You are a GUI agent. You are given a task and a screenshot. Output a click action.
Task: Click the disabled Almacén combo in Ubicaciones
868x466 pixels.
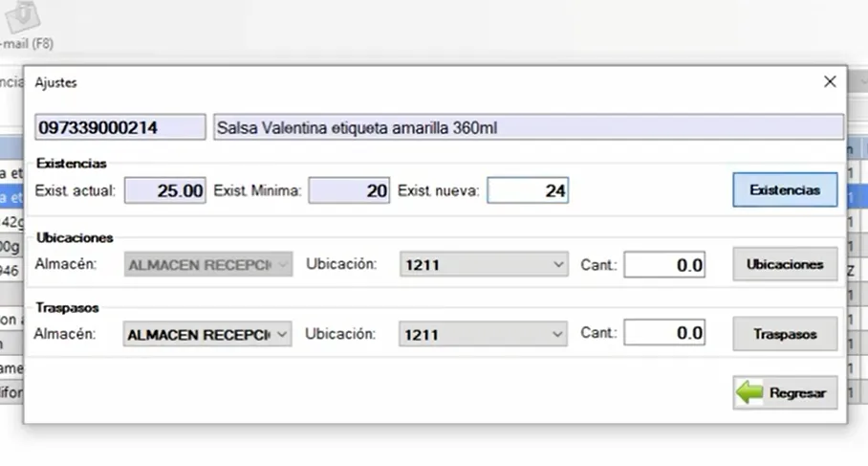(x=208, y=264)
